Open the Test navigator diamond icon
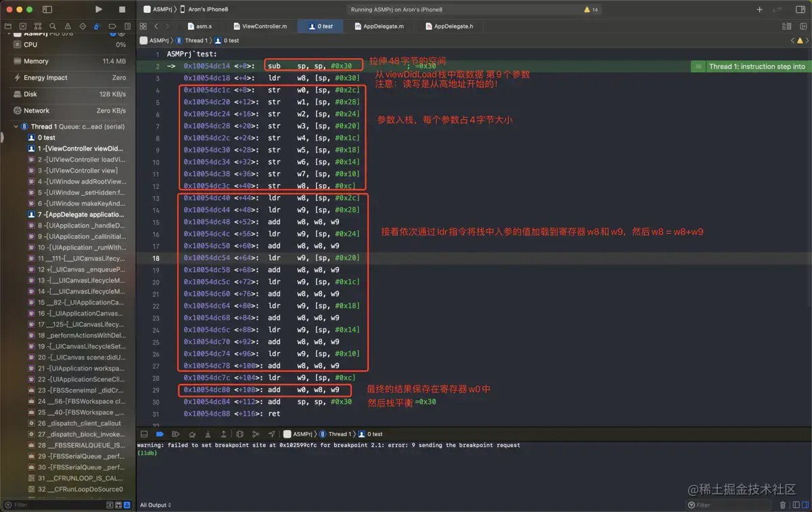Screen dimensions: 812x512 point(83,26)
